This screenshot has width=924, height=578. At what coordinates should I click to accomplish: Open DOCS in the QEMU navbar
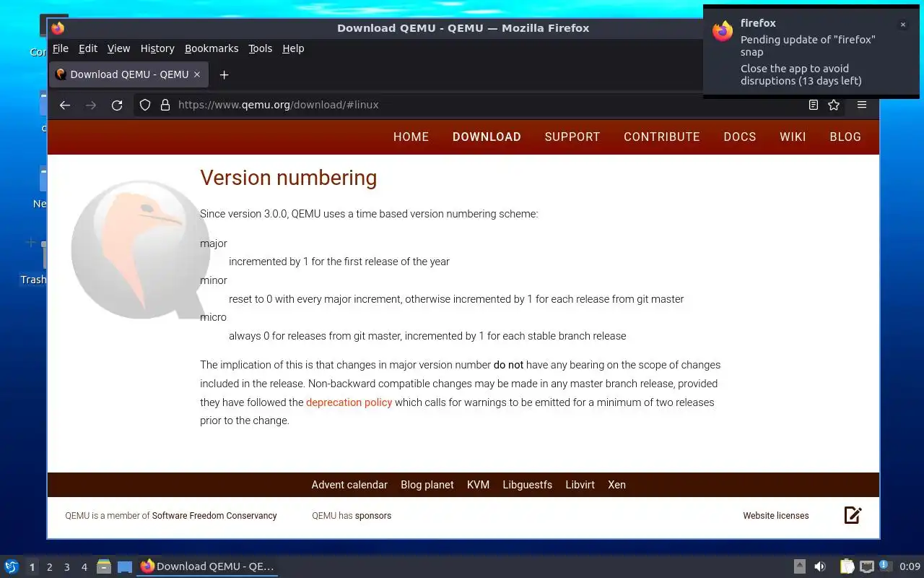(x=740, y=137)
